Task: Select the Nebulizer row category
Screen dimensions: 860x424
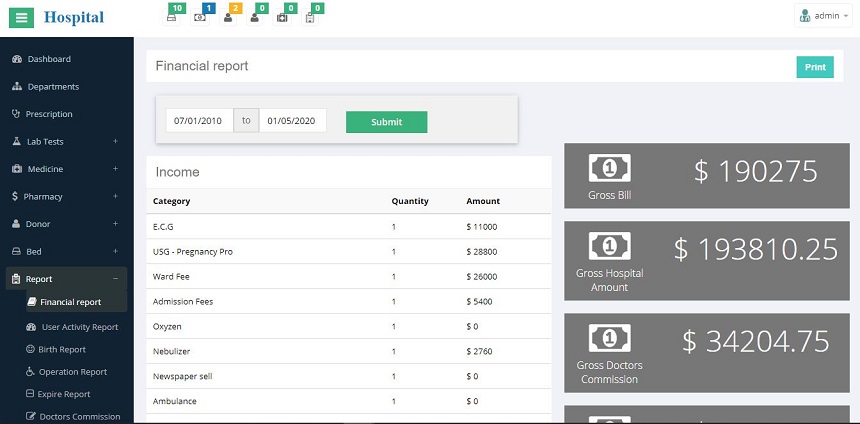Action: (x=172, y=351)
